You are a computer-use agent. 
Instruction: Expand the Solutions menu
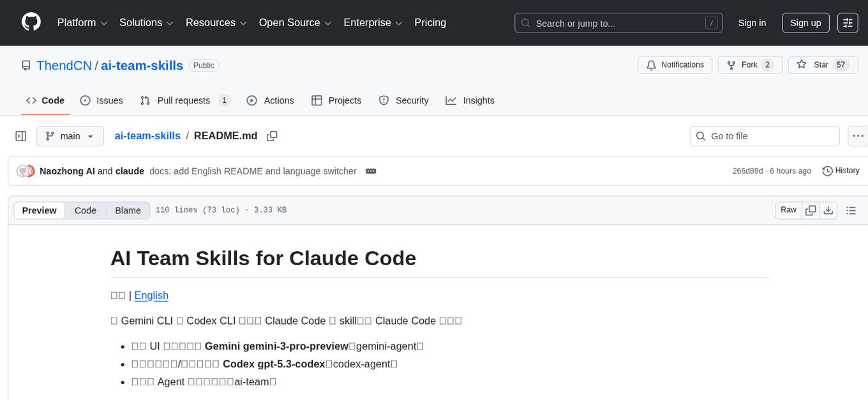click(x=146, y=23)
